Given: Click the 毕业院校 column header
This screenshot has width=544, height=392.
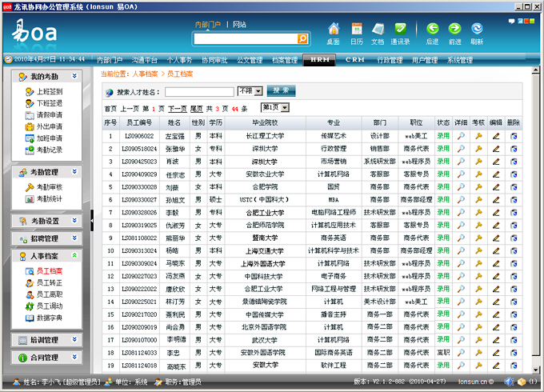Looking at the screenshot, I should 265,123.
